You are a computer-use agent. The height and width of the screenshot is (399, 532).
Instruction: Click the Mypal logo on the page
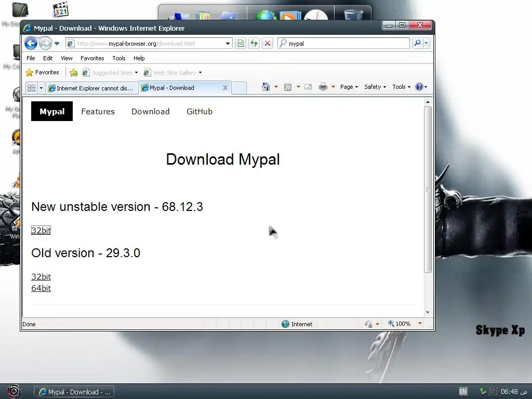click(52, 111)
